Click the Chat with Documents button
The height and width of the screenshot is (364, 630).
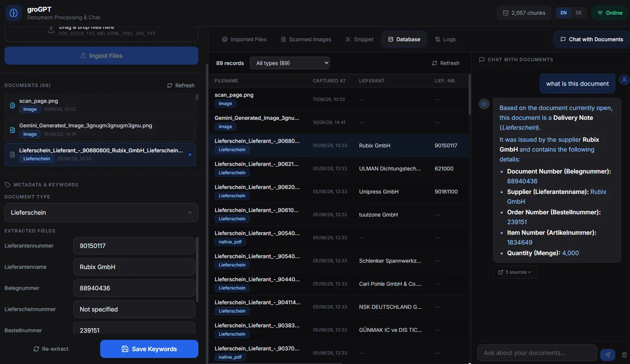pos(592,39)
